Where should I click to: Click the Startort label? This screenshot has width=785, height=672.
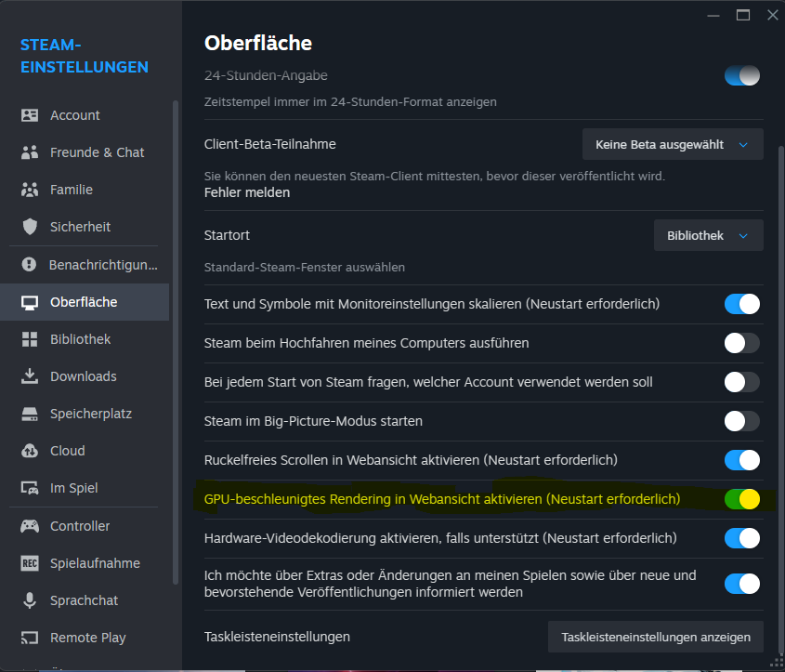click(227, 235)
